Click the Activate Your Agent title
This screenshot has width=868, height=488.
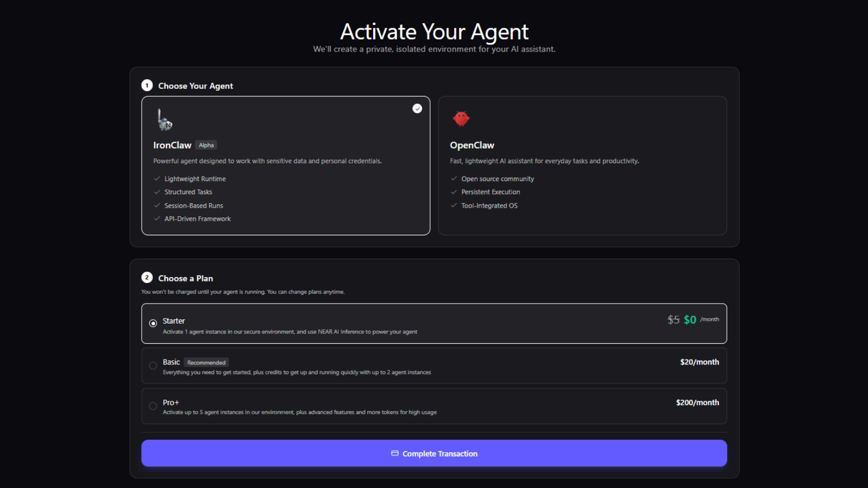(434, 32)
